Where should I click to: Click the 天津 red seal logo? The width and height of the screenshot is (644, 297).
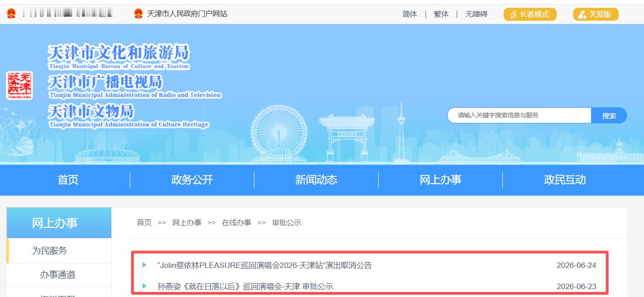click(19, 85)
